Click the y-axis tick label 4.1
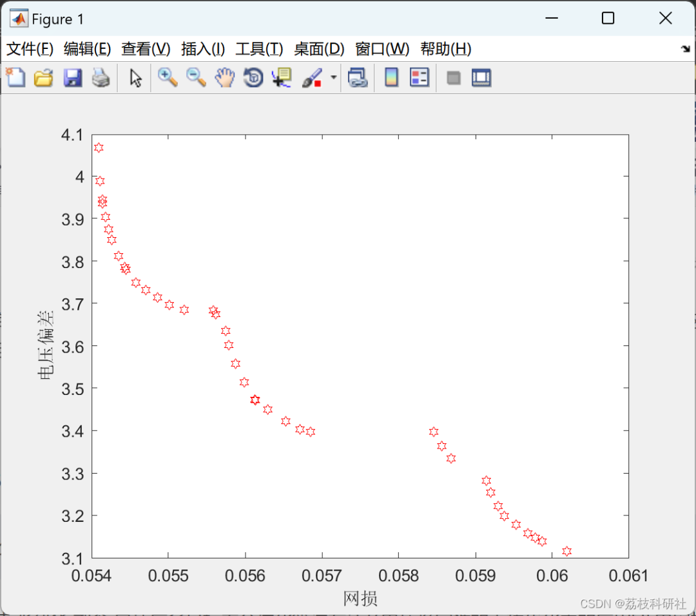Screen dimensions: 696x616 click(72, 135)
